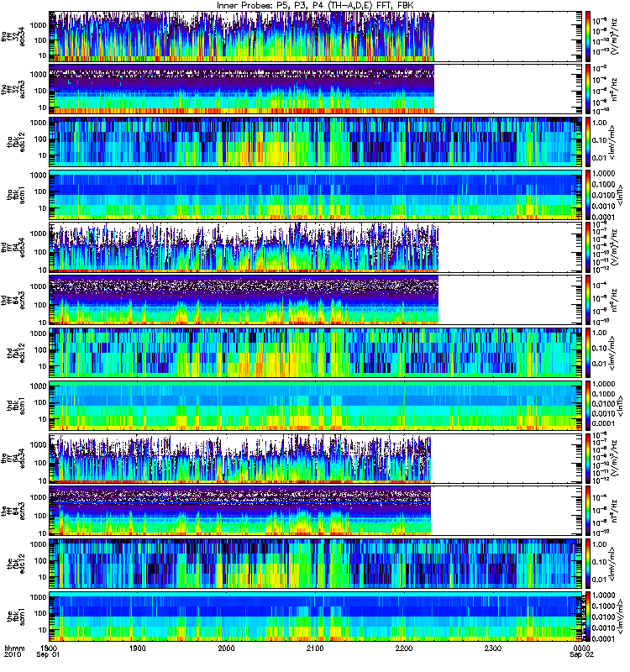Click the color bar of thd fff edc34 panel

pos(589,247)
